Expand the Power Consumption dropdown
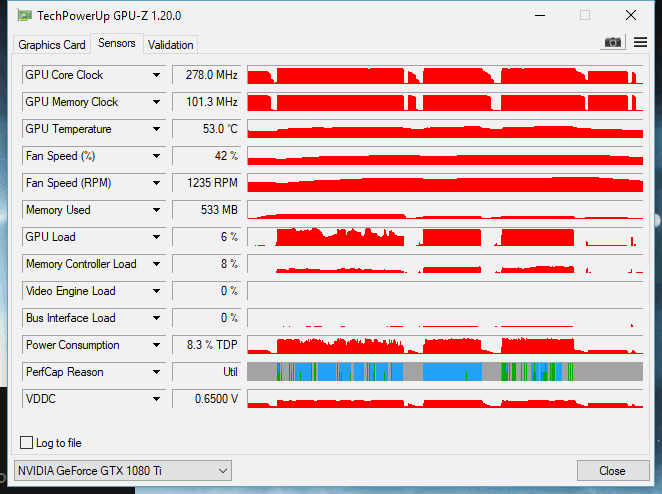Viewport: 662px width, 494px height. 157,345
